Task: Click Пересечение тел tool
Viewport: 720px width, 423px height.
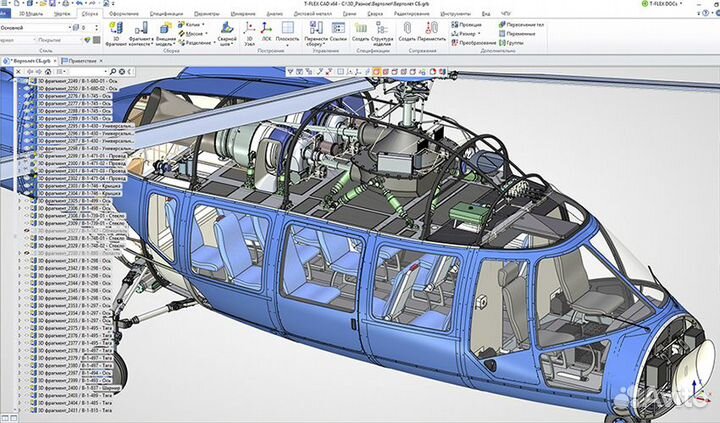Action: 521,24
